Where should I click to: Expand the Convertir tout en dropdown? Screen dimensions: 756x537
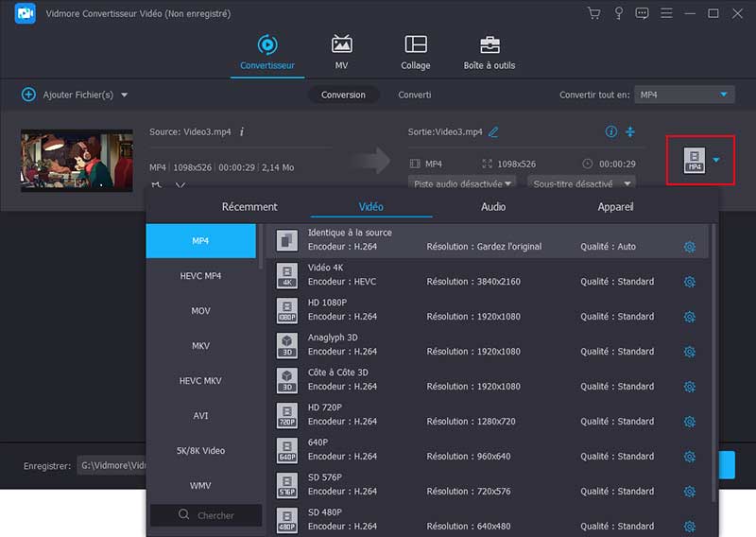click(x=684, y=95)
